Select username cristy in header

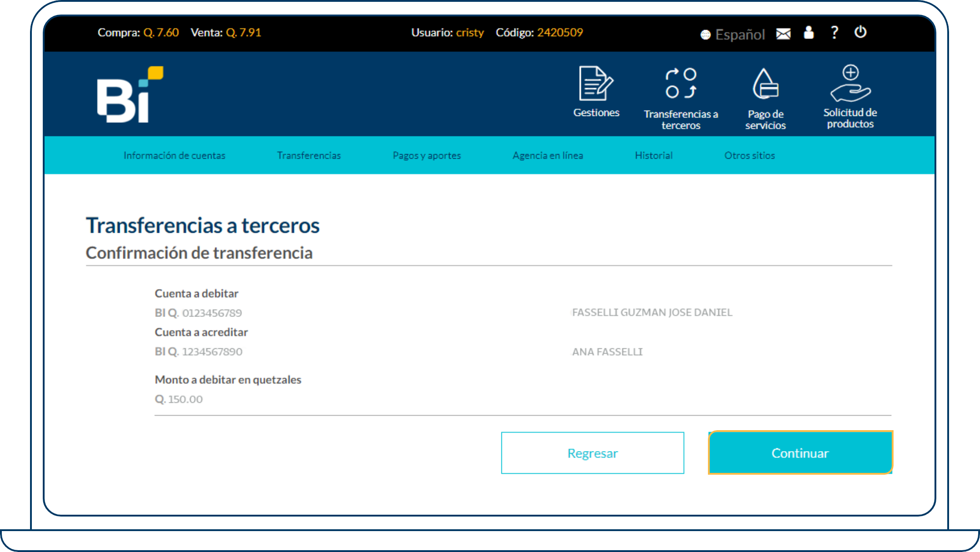(x=470, y=33)
